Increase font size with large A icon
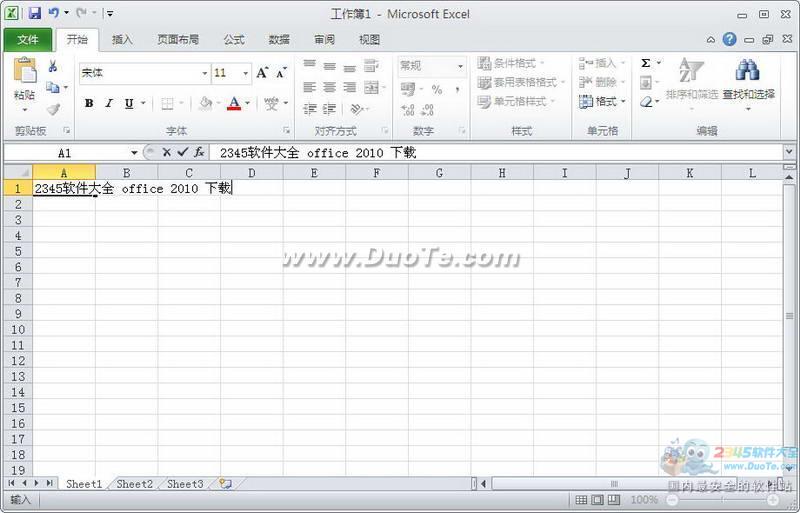Image resolution: width=800 pixels, height=513 pixels. tap(262, 73)
